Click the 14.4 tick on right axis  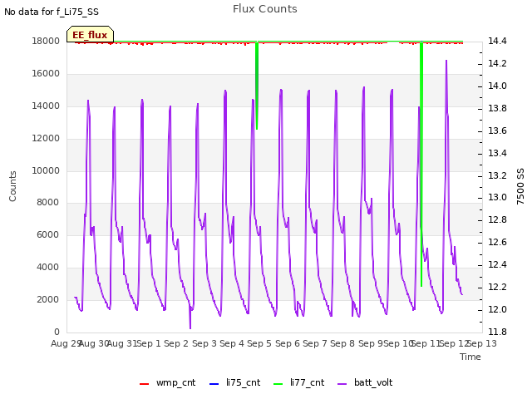497,41
